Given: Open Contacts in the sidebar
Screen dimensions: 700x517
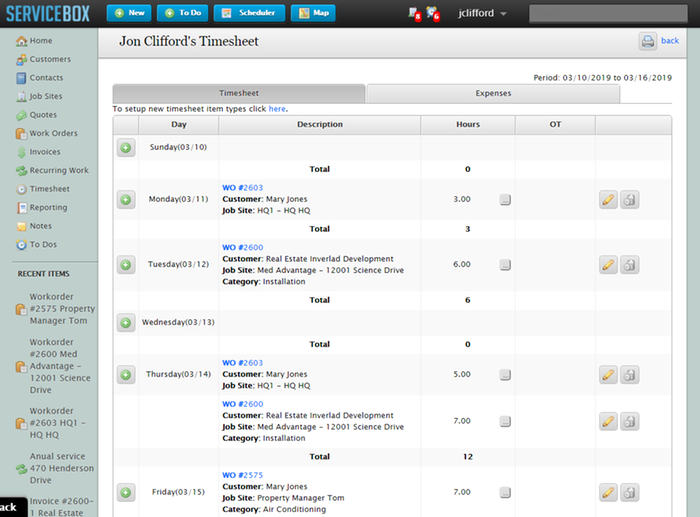Looking at the screenshot, I should coord(39,78).
